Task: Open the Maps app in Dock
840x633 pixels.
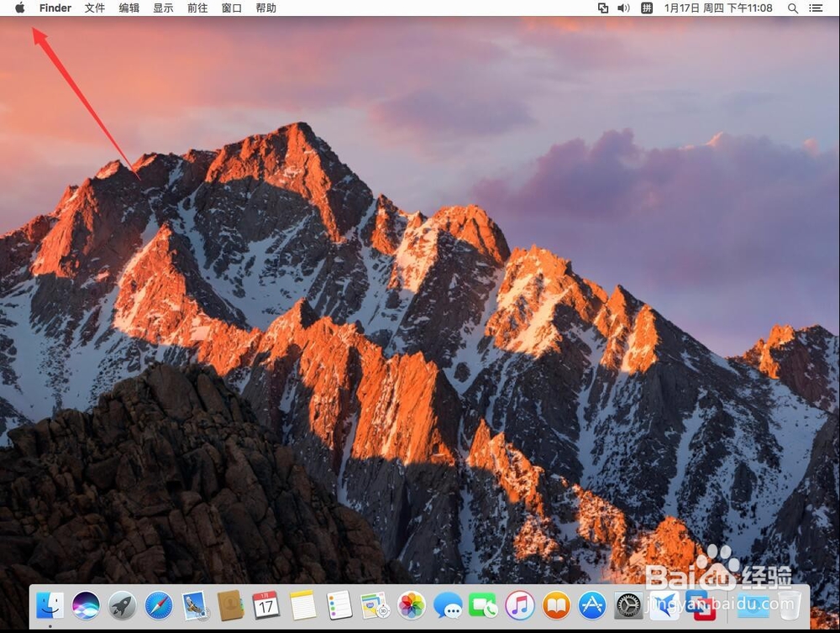Action: click(x=375, y=605)
